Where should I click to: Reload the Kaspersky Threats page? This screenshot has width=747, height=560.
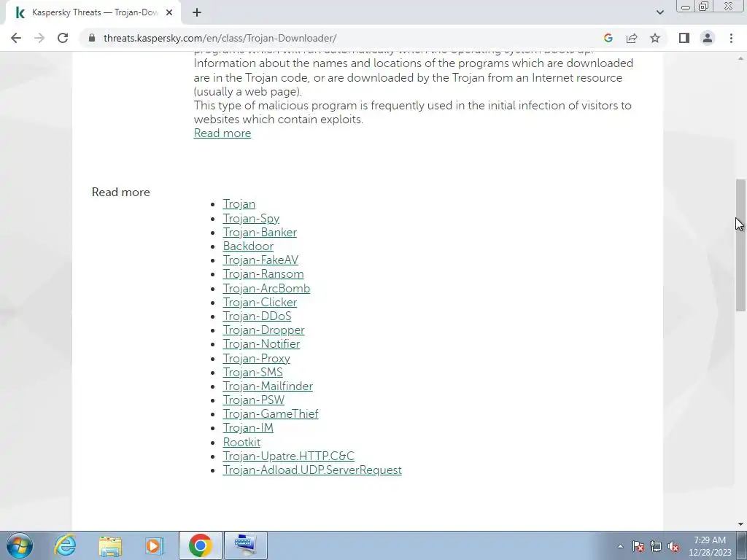pyautogui.click(x=63, y=38)
